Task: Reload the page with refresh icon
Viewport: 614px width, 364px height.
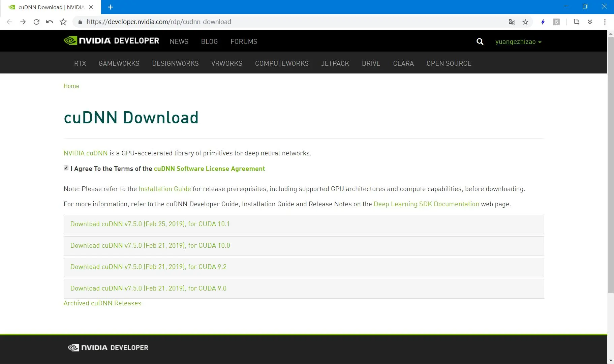Action: point(36,22)
